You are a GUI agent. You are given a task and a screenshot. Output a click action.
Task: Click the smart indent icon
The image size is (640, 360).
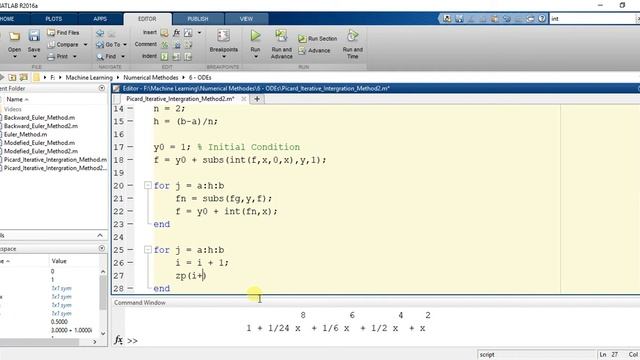coord(164,56)
